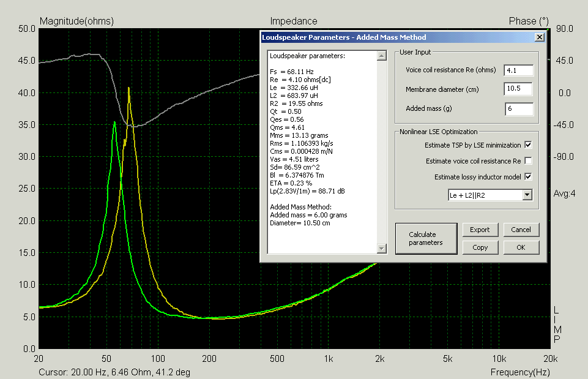Select the Bl = 6.374876 Tm line

pyautogui.click(x=297, y=175)
